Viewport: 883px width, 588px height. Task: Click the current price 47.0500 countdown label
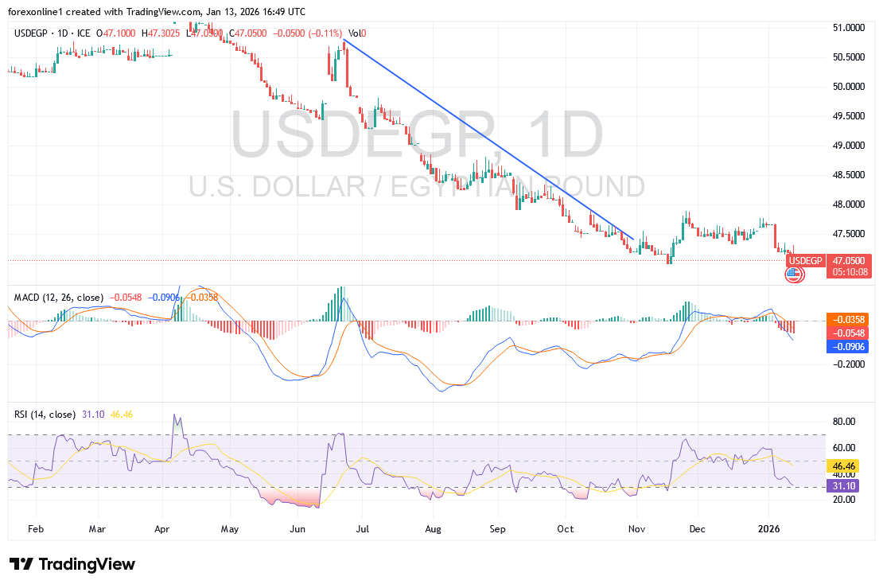850,266
